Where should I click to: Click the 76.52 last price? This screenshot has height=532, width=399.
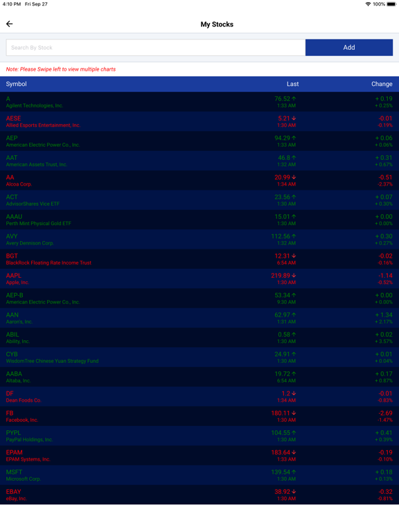(283, 99)
